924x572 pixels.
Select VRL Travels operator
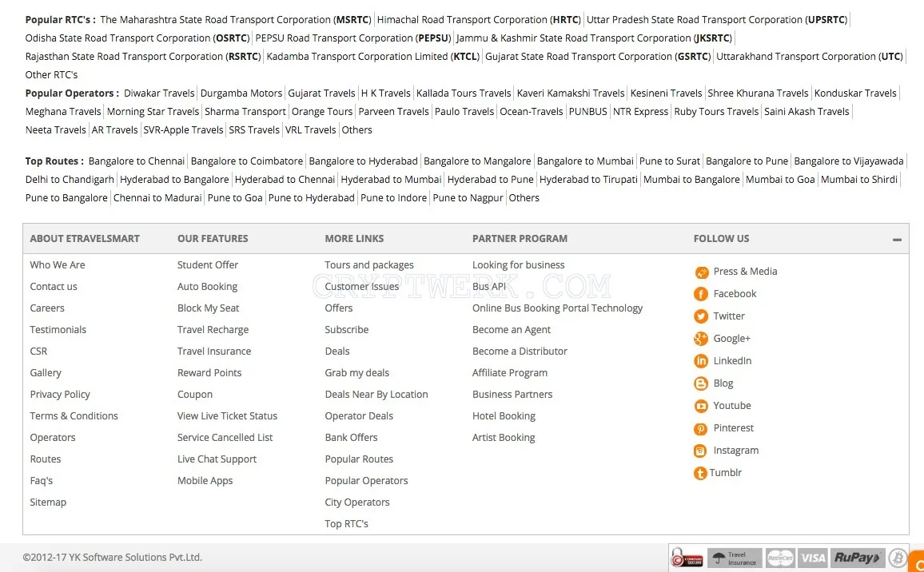click(x=311, y=129)
